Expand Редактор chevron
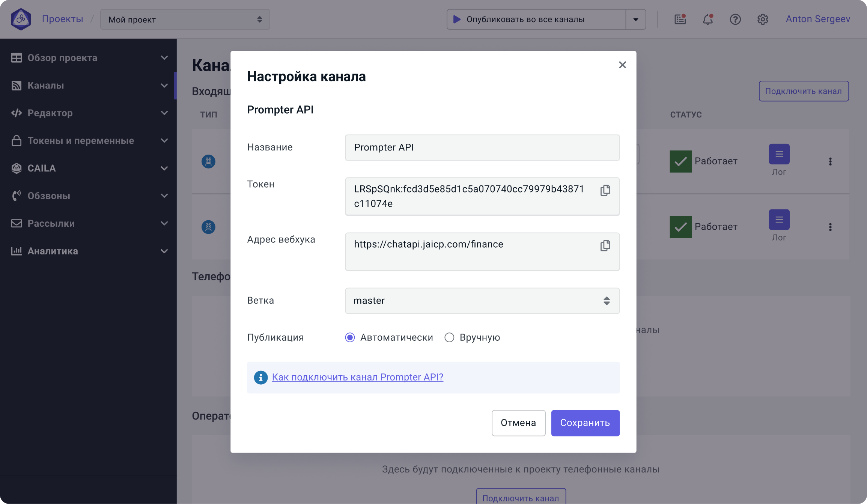This screenshot has height=504, width=867. pyautogui.click(x=164, y=113)
